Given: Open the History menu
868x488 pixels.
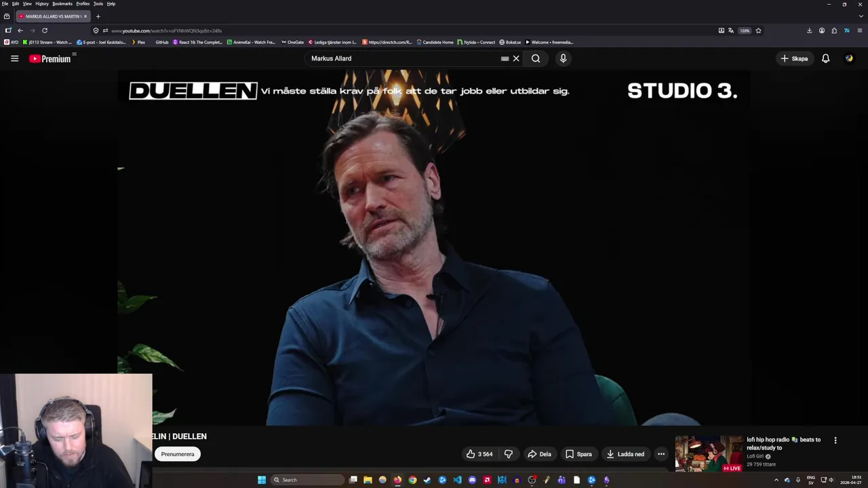Looking at the screenshot, I should click(x=42, y=3).
